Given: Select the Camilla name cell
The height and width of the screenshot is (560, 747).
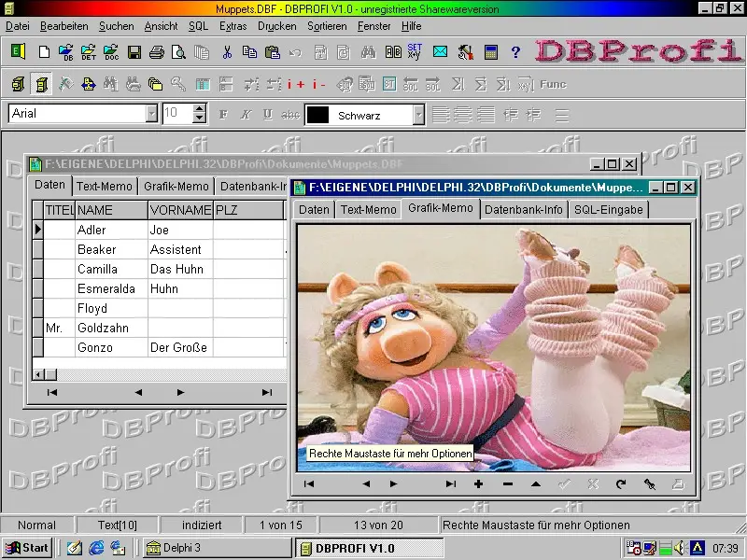Looking at the screenshot, I should click(112, 269).
